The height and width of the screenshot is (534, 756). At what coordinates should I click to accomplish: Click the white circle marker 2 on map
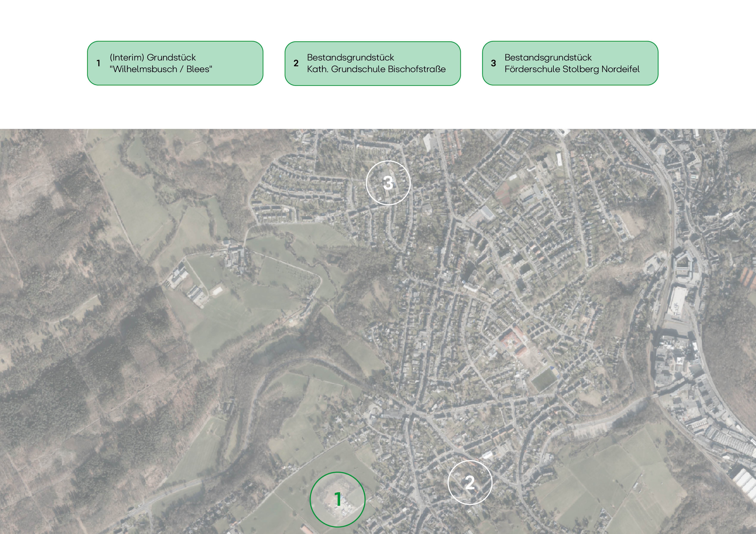click(470, 483)
